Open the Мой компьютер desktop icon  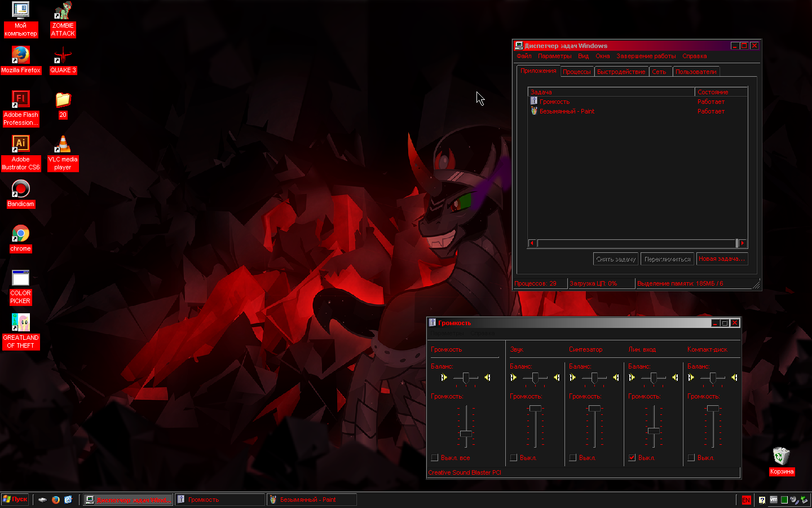21,20
